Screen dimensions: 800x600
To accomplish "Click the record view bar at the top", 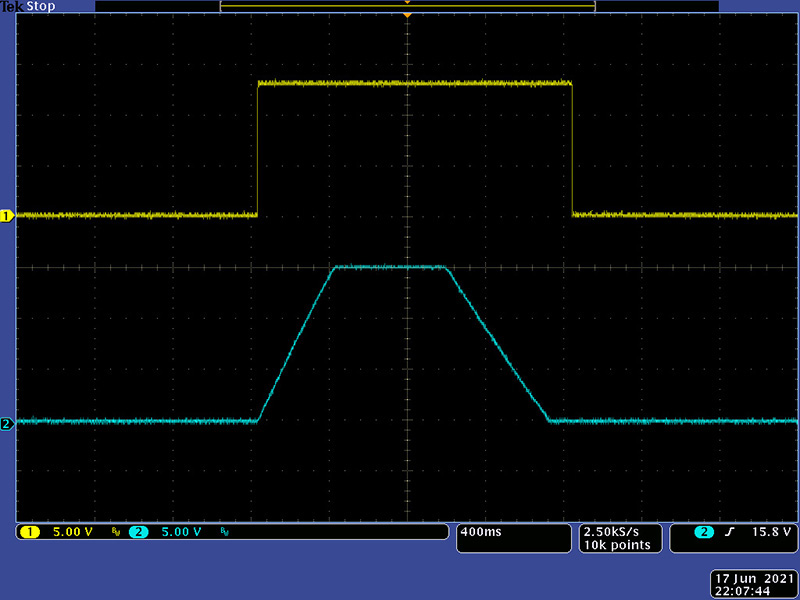I will click(407, 6).
